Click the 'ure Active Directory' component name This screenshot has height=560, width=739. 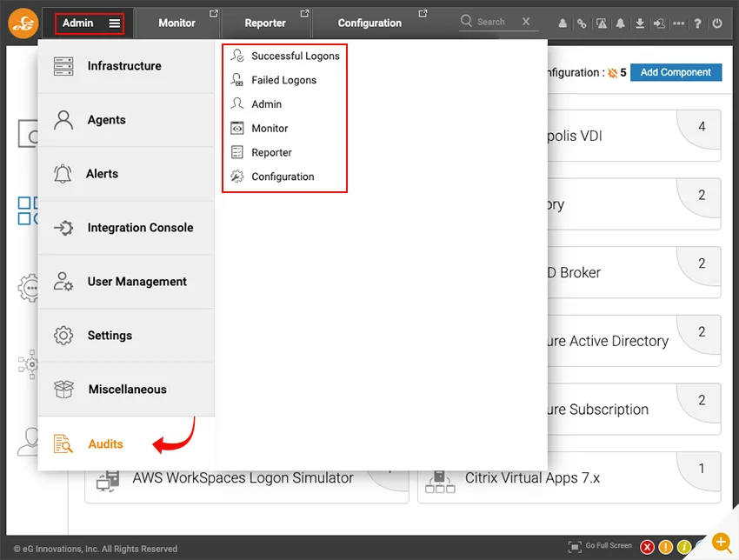click(x=608, y=341)
